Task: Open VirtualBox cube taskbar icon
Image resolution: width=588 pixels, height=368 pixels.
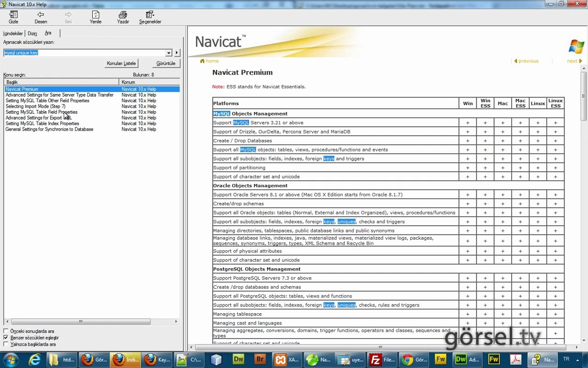Action: pos(216,359)
